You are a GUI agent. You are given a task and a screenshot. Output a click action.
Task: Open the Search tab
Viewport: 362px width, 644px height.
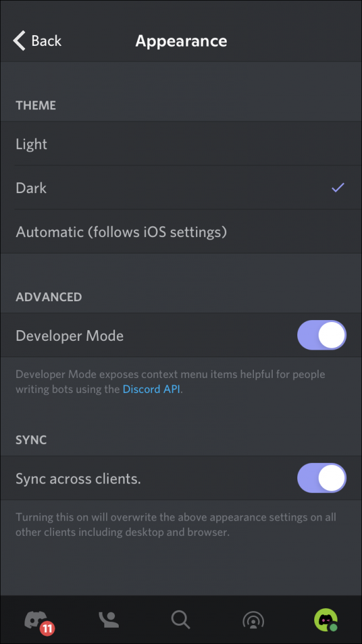coord(180,619)
